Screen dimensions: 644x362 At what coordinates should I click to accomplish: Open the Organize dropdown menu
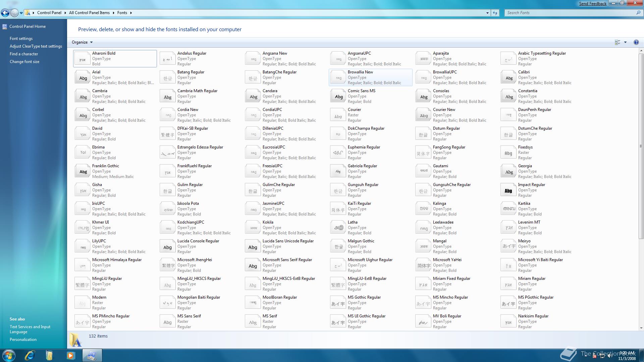[82, 42]
